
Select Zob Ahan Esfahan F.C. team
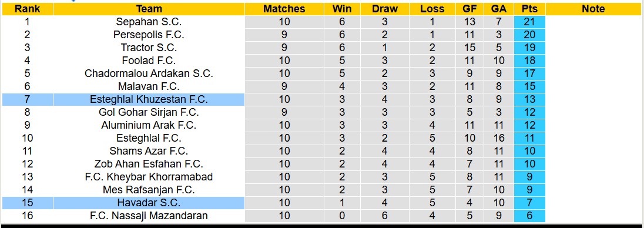(149, 164)
